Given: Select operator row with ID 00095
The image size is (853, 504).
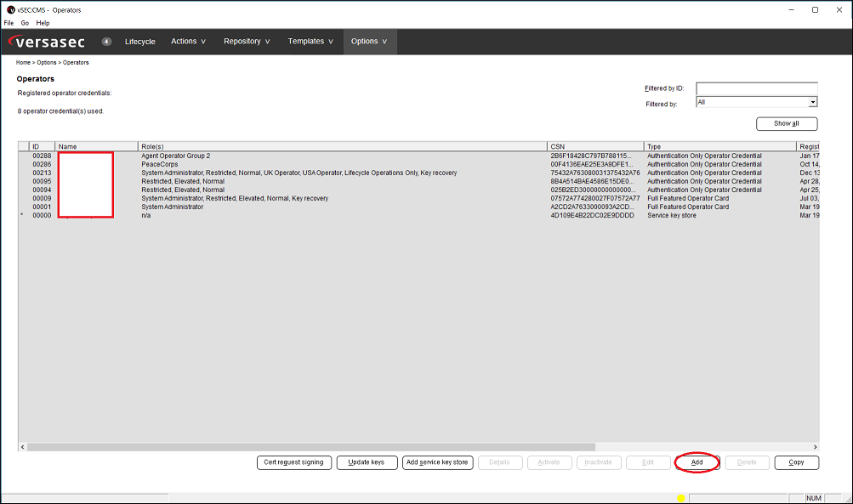Looking at the screenshot, I should point(419,182).
